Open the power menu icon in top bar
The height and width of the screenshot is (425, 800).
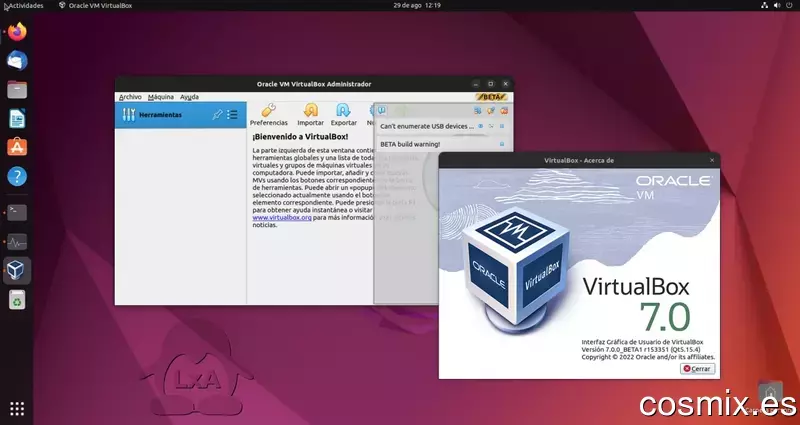pos(790,5)
